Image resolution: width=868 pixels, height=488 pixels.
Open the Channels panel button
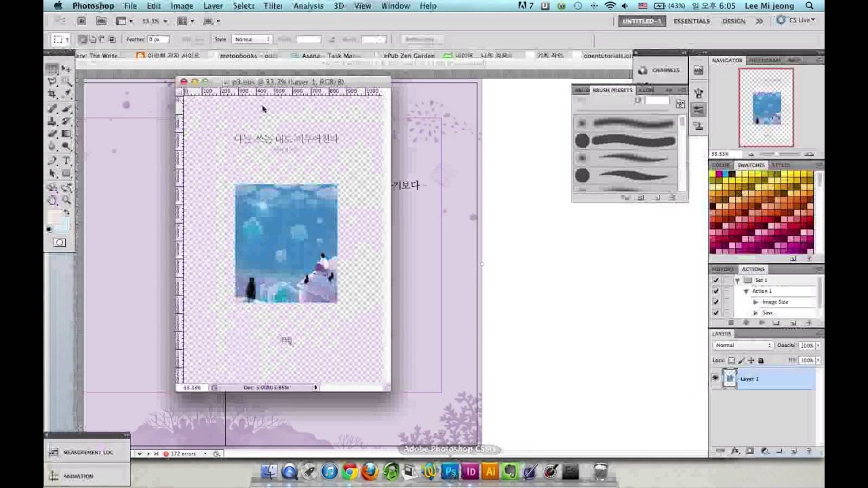click(x=659, y=70)
